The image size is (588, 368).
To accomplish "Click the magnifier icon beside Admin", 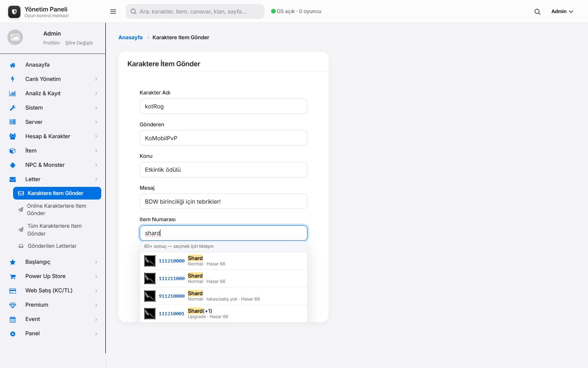I will (x=537, y=11).
